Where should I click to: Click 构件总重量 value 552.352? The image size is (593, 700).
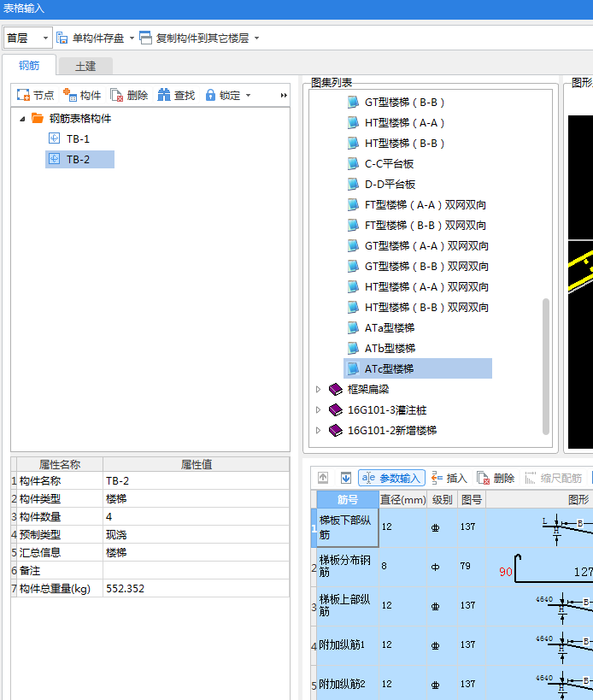pos(197,588)
